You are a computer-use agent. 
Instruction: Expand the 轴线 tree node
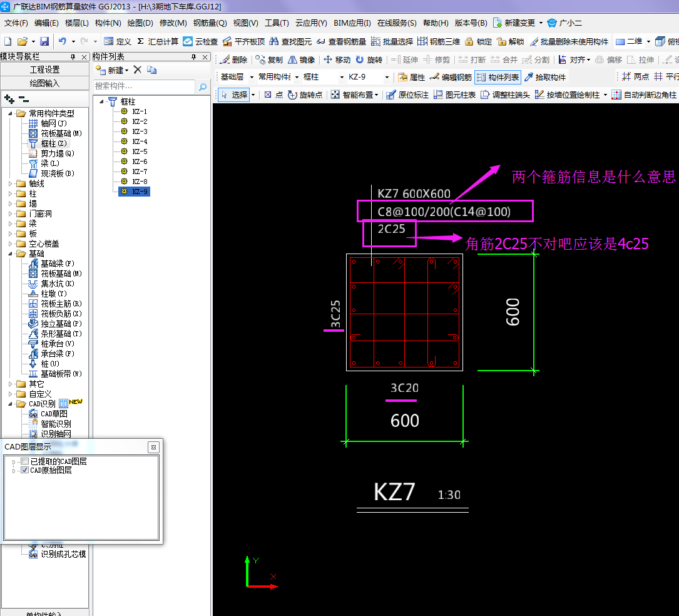click(10, 183)
